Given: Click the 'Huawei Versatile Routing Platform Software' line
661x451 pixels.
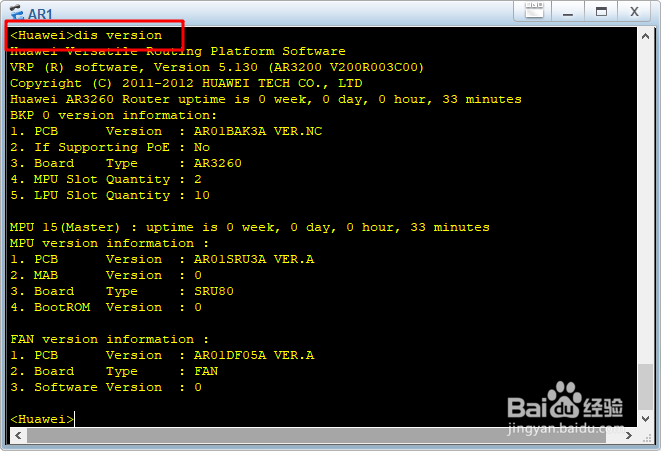Looking at the screenshot, I should (x=177, y=51).
